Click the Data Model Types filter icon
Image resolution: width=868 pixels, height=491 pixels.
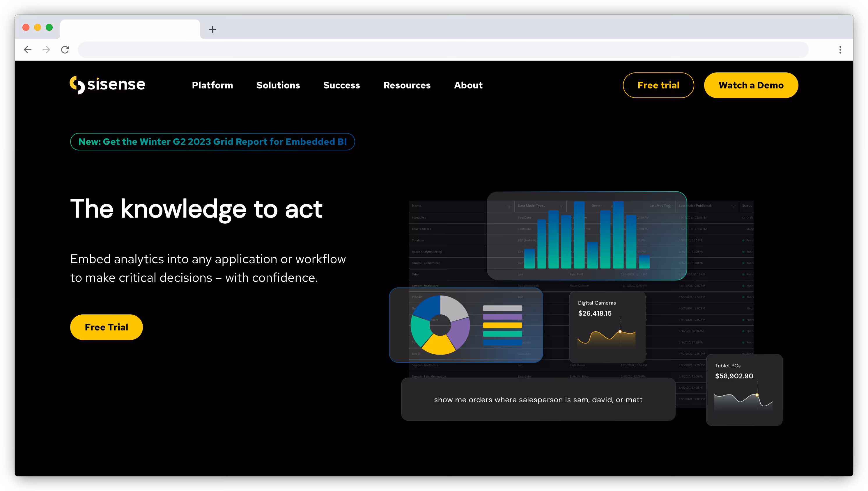tap(562, 206)
